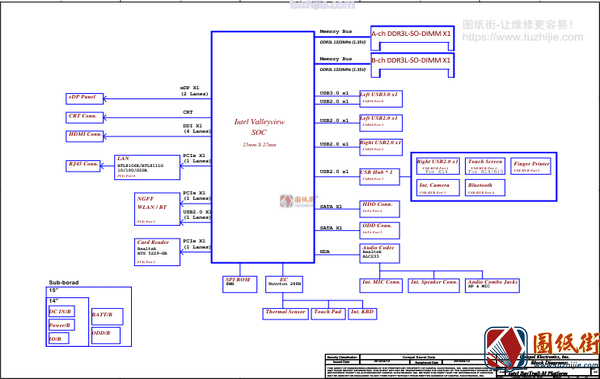The width and height of the screenshot is (600, 379).
Task: Select the Touch Screen hub block
Action: [x=485, y=166]
